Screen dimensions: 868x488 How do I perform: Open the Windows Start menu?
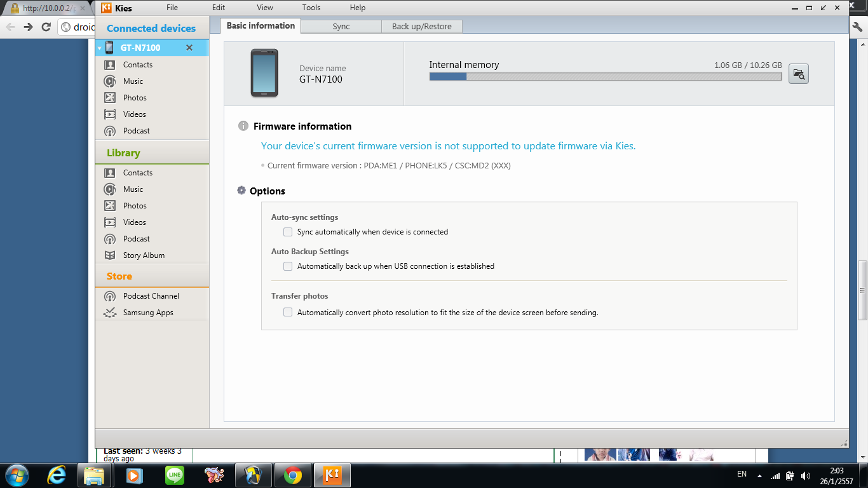tap(17, 475)
